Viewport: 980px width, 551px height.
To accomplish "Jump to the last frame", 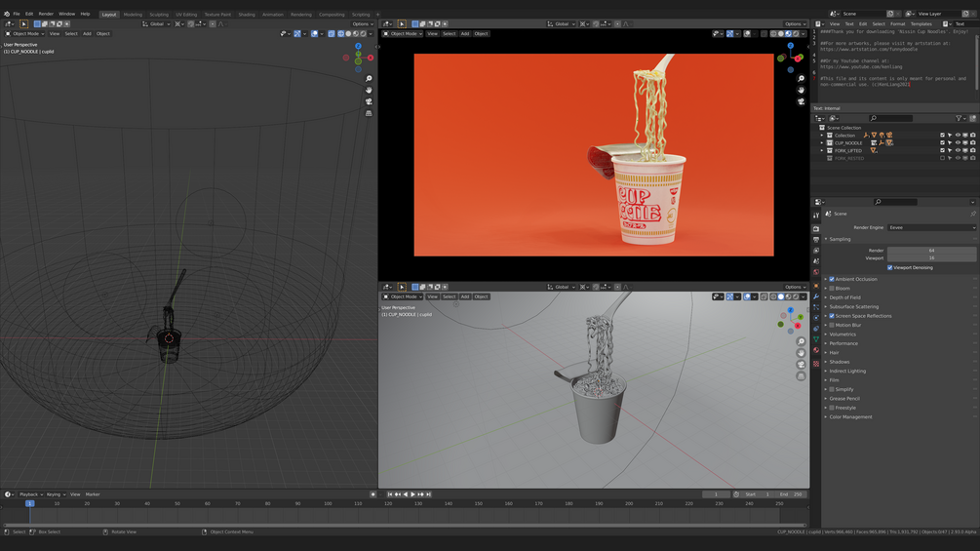I will point(429,494).
